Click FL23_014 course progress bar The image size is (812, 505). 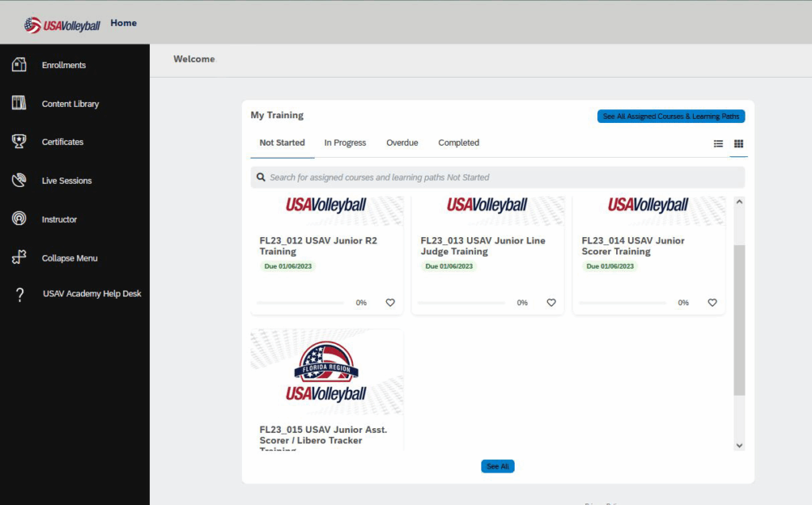(x=622, y=303)
